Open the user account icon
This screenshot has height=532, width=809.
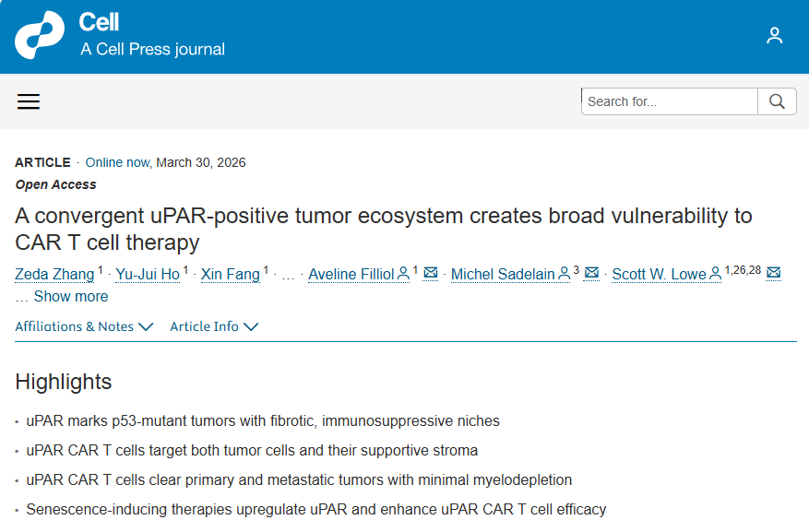click(775, 36)
